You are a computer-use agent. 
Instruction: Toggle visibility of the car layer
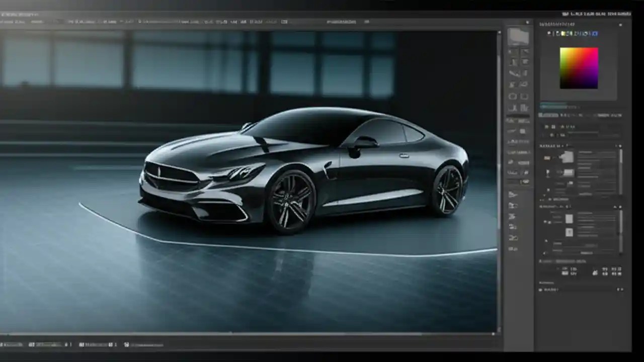pos(547,158)
